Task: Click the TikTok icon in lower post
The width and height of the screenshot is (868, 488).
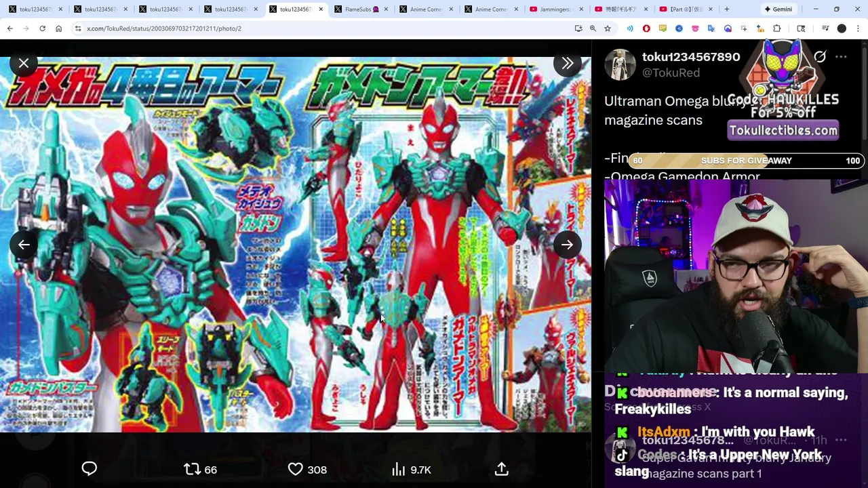Action: tap(621, 455)
